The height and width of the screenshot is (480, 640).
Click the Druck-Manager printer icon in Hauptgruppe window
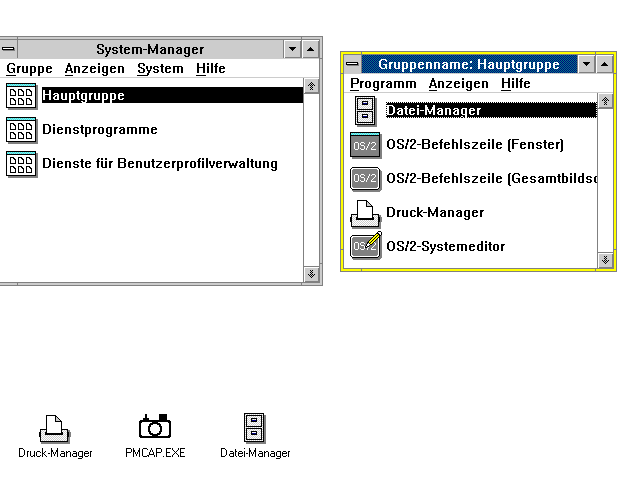tap(365, 213)
